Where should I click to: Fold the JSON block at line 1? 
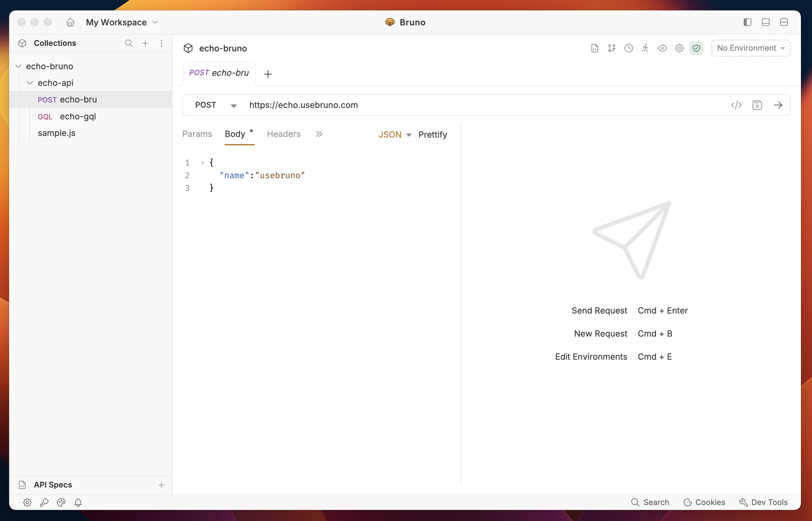pyautogui.click(x=202, y=163)
